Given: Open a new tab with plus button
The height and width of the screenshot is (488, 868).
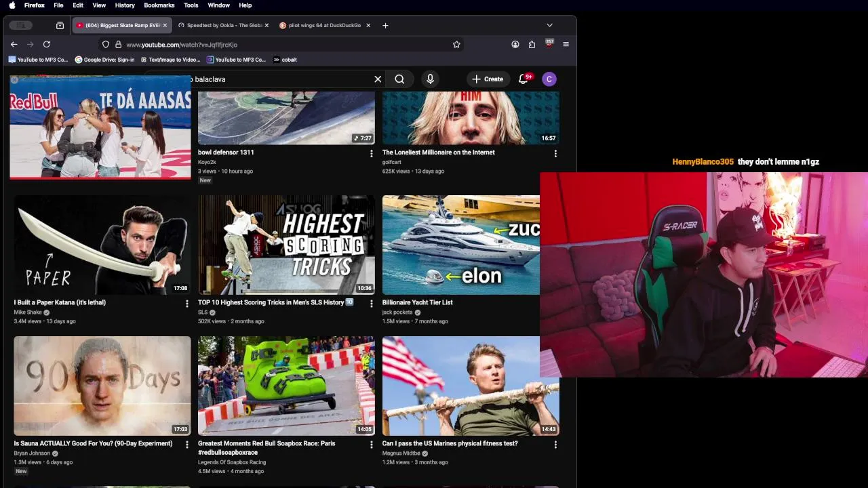Looking at the screenshot, I should 385,25.
